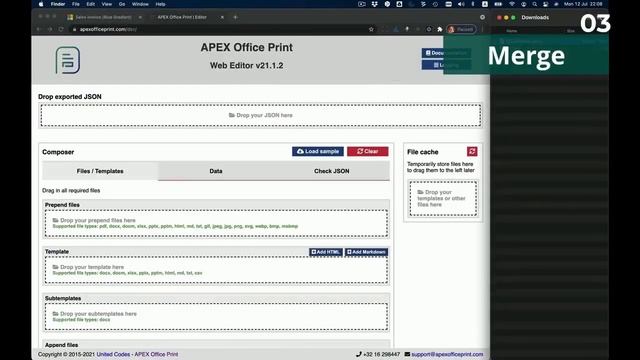This screenshot has width=640, height=360.
Task: Click the browser back arrow
Action: click(39, 29)
